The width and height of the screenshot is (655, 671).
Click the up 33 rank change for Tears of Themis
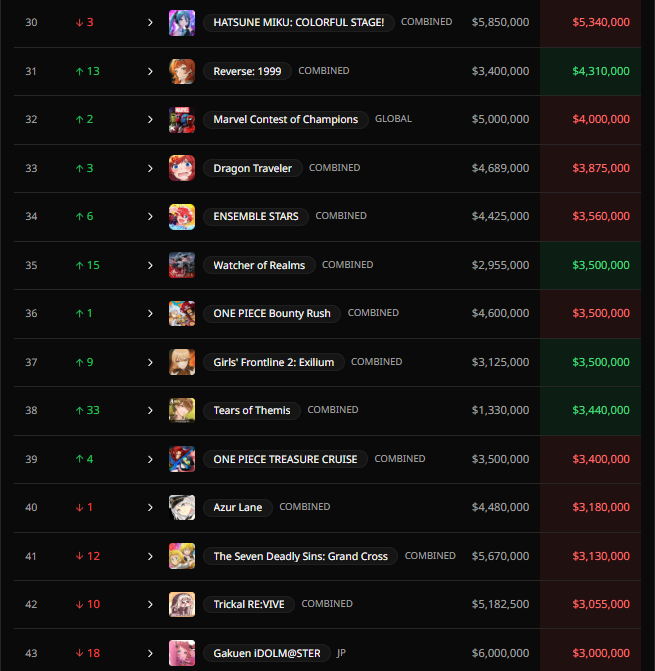pyautogui.click(x=87, y=410)
